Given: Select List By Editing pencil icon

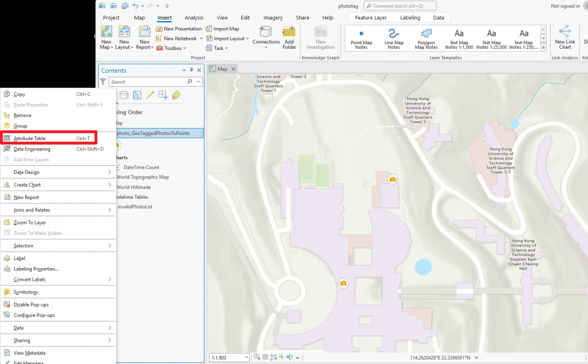Looking at the screenshot, I should [x=150, y=95].
